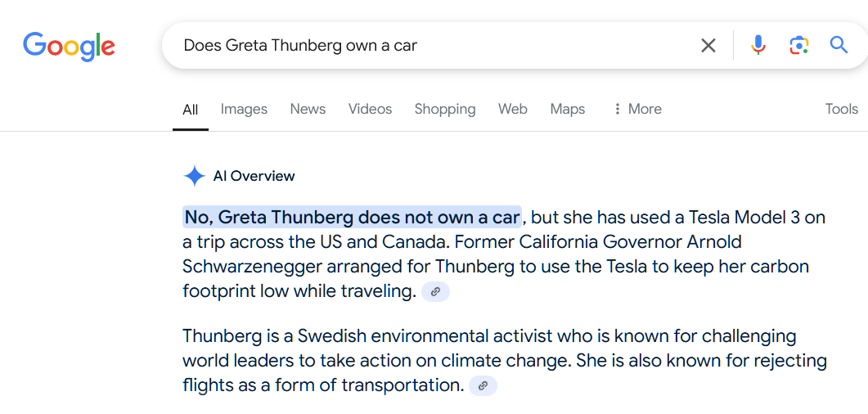Open source link after second paragraph
Image resolution: width=868 pixels, height=414 pixels.
click(x=483, y=385)
